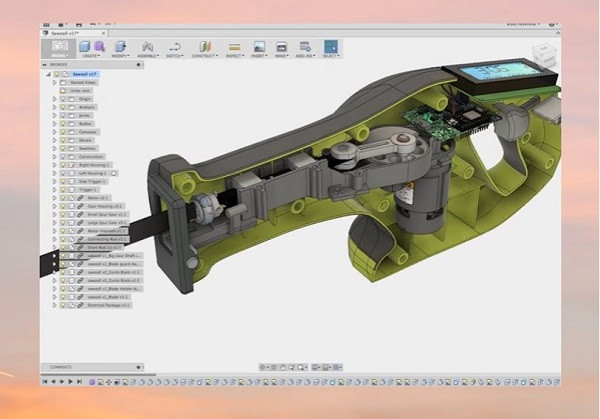Open the SKETCH dropdown menu
The image size is (600, 419).
coord(174,56)
